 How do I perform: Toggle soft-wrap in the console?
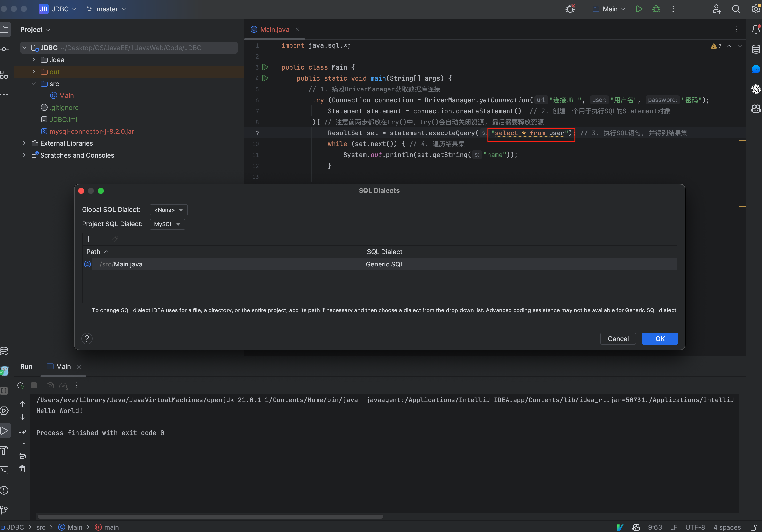[23, 430]
